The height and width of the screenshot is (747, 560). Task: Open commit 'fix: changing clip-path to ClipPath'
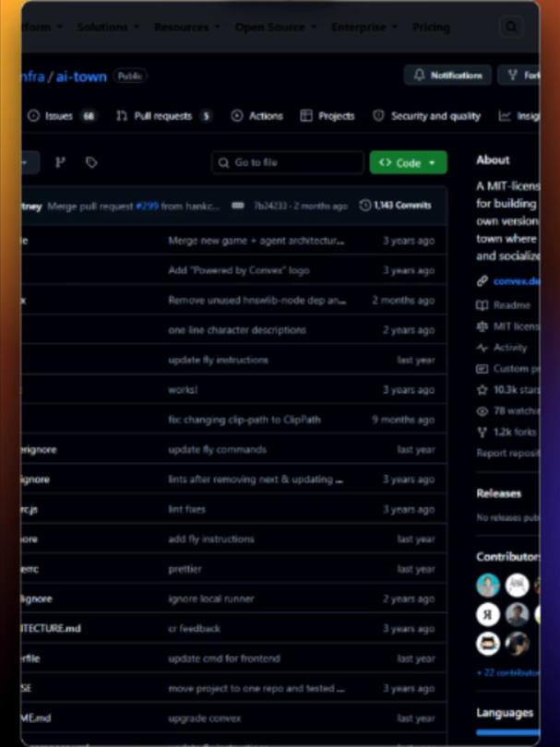pos(244,420)
